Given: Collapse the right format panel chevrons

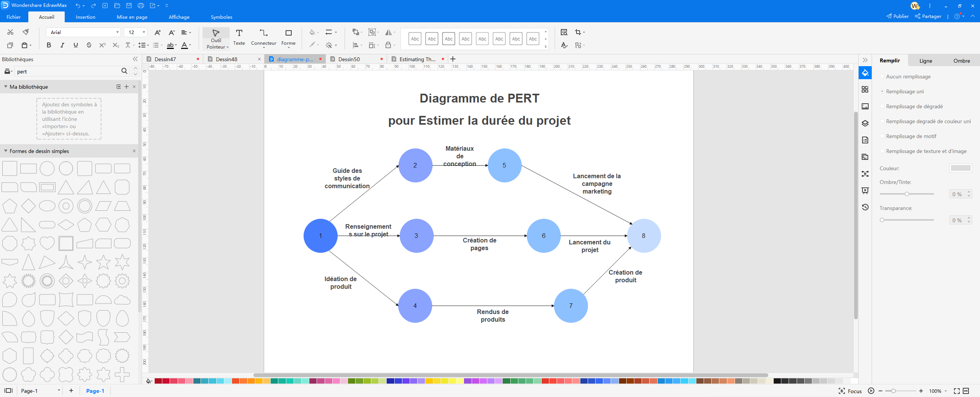Looking at the screenshot, I should click(x=865, y=60).
